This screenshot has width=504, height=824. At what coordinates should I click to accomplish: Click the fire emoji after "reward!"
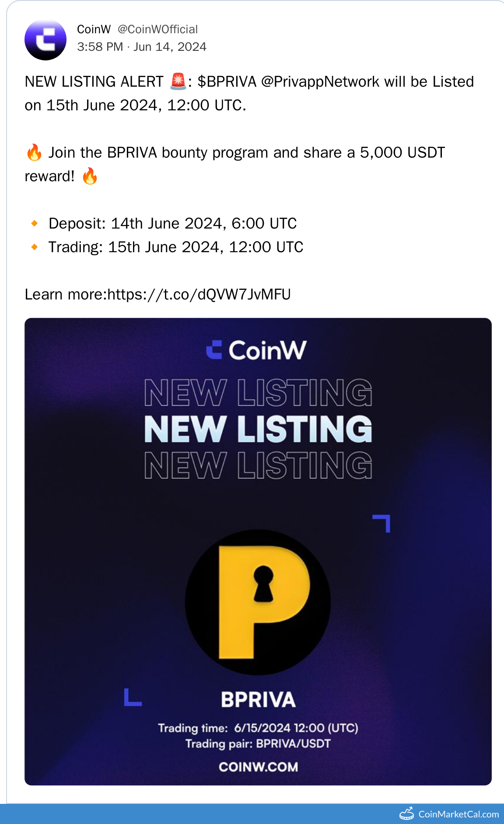[x=90, y=176]
